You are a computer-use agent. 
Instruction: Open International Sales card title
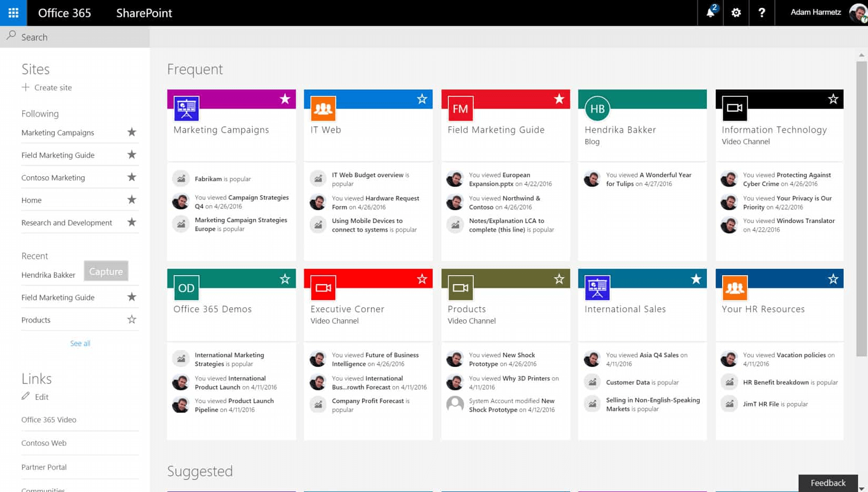pos(625,309)
